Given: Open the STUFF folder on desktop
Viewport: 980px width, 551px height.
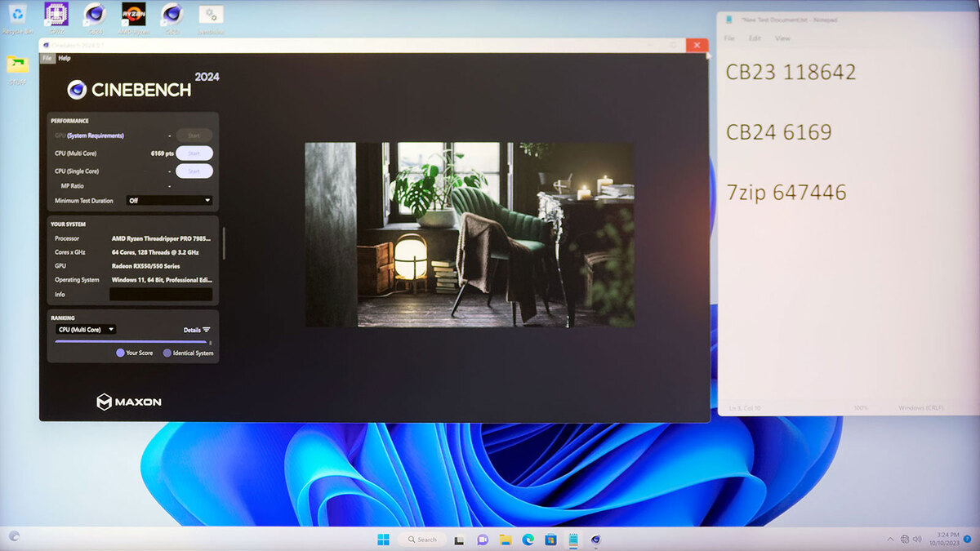Looking at the screenshot, I should point(17,69).
